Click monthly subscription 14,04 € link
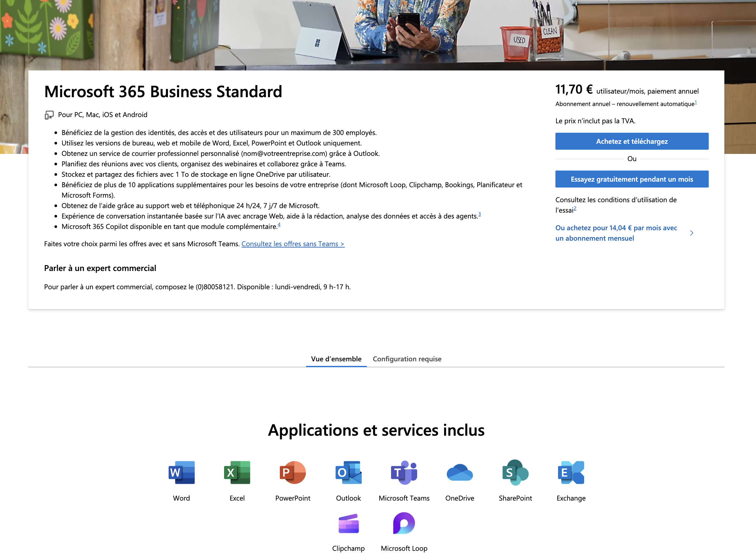This screenshot has height=557, width=756. click(616, 233)
